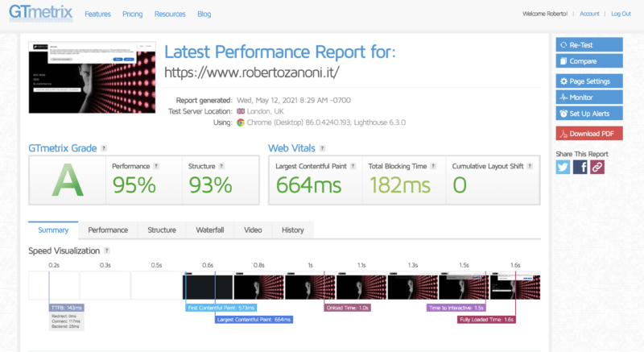The height and width of the screenshot is (352, 644).
Task: Click the 664ms value
Action: (308, 185)
